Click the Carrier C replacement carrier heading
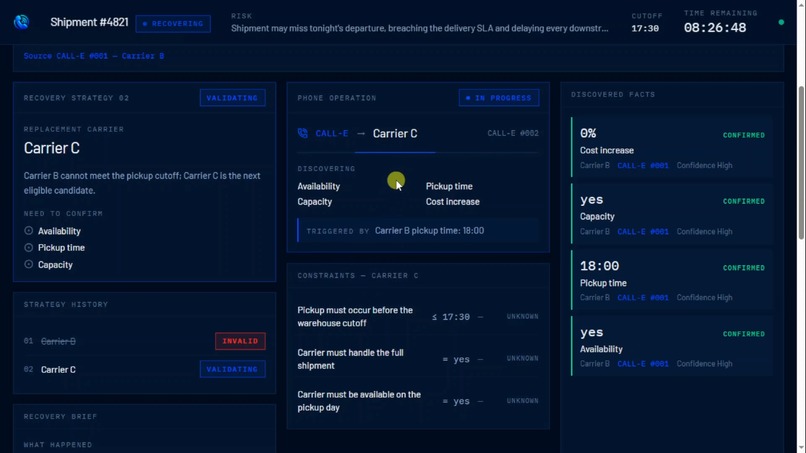 click(x=51, y=148)
